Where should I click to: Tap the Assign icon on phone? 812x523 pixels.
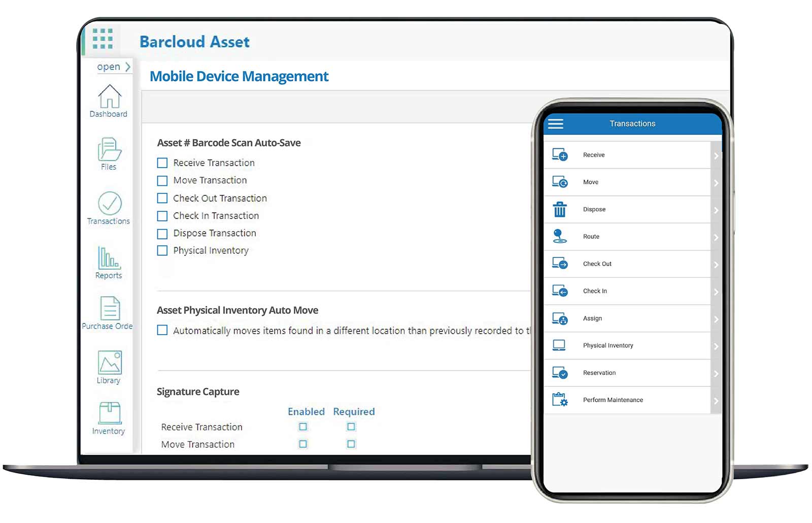560,318
